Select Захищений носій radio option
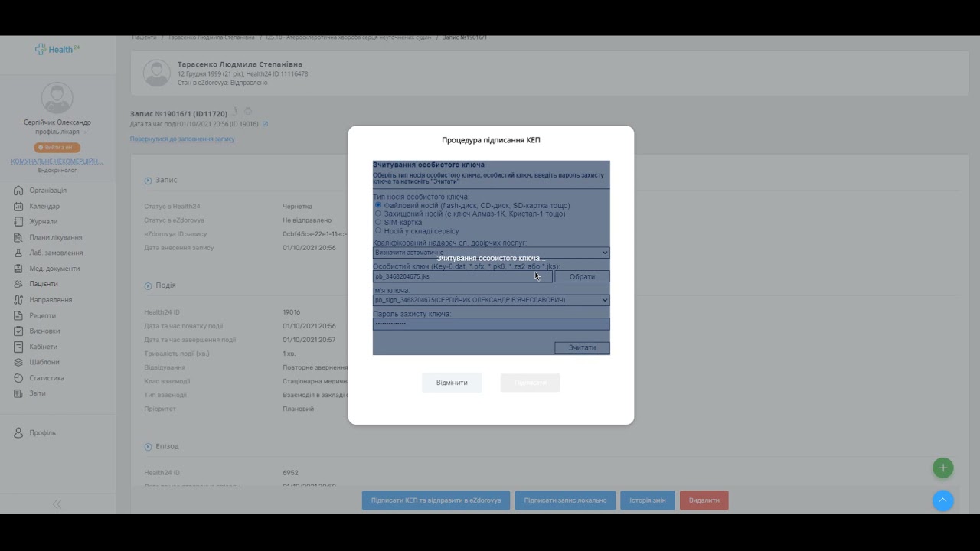 point(378,214)
